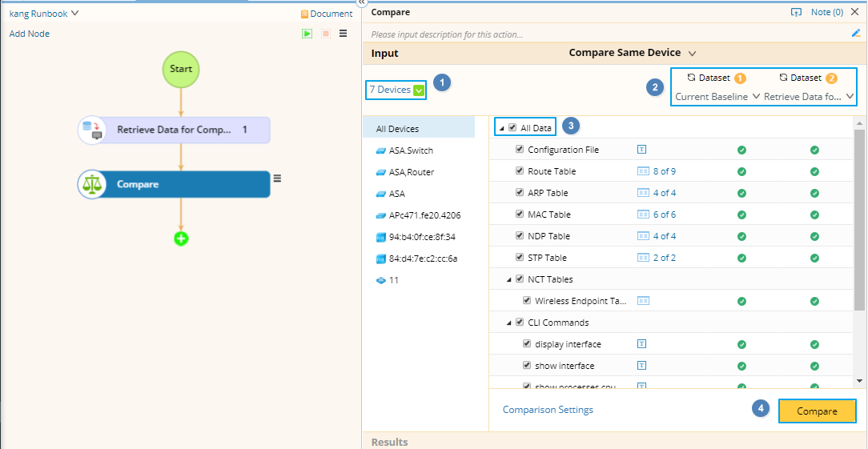
Task: Click the green Run runbook play icon
Action: click(x=307, y=34)
